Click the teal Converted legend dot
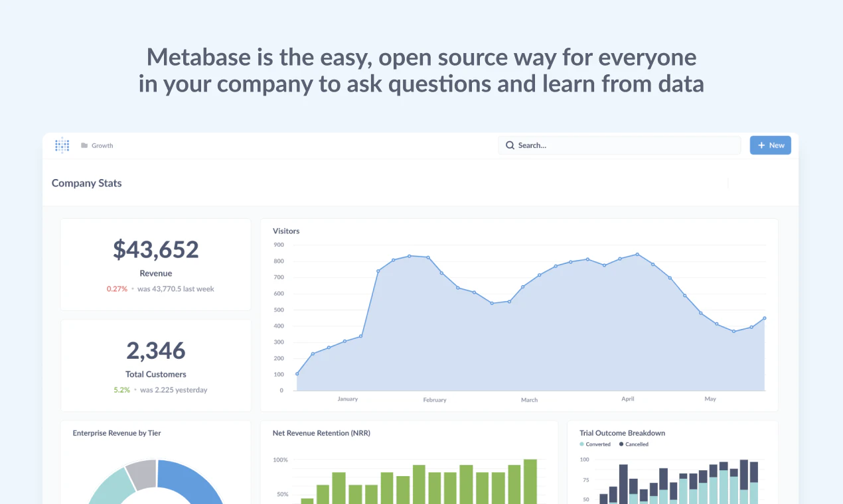 tap(582, 444)
